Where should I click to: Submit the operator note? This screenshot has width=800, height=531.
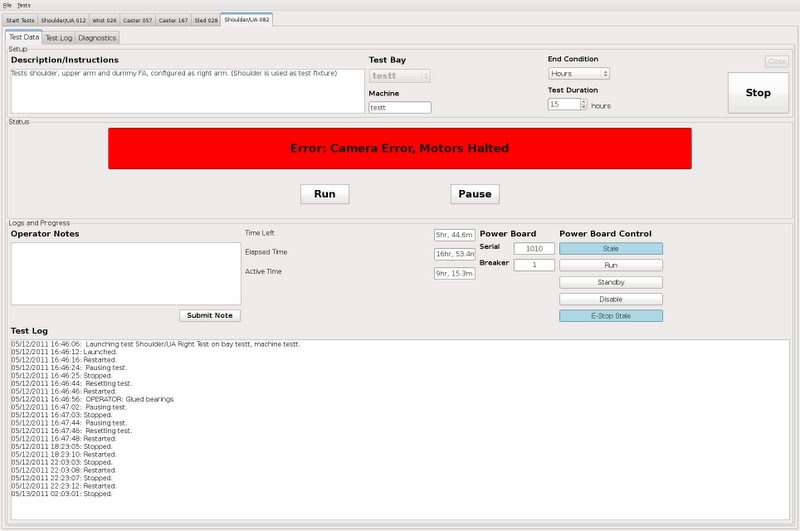(x=210, y=315)
